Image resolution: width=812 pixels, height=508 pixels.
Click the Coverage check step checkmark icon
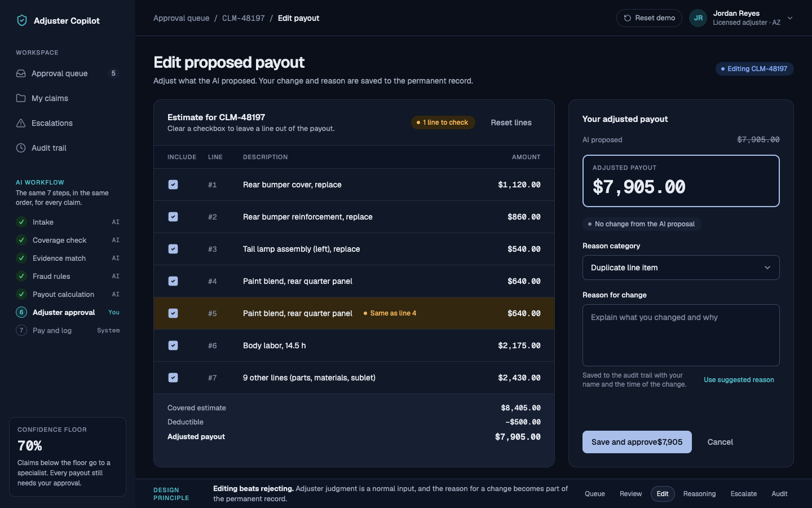(x=21, y=240)
